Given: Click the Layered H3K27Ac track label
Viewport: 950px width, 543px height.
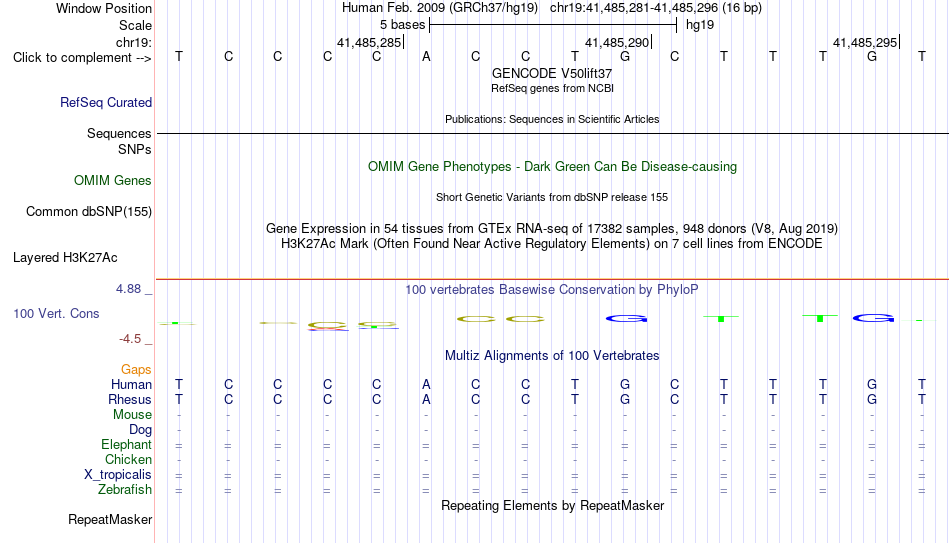Looking at the screenshot, I should click(65, 258).
